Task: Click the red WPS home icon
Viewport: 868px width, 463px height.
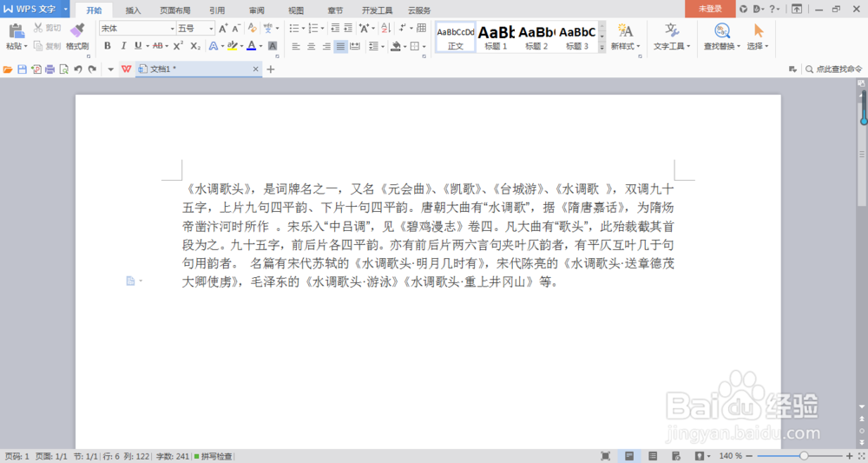Action: pyautogui.click(x=126, y=69)
